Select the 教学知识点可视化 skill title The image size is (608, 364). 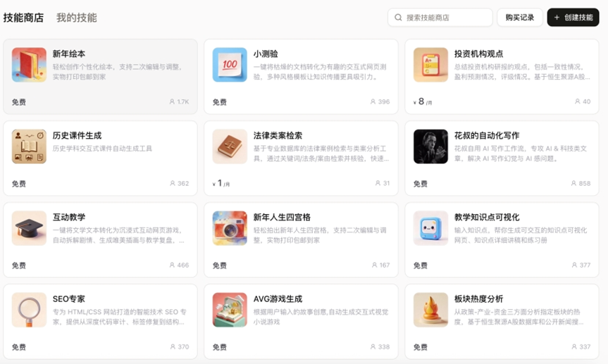pyautogui.click(x=487, y=218)
